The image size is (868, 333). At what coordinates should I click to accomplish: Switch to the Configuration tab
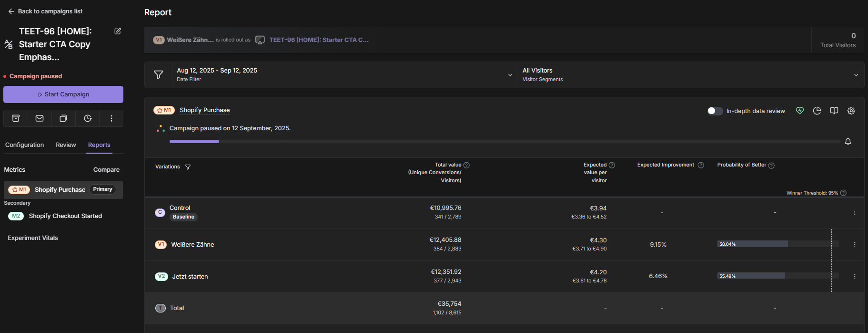[24, 145]
